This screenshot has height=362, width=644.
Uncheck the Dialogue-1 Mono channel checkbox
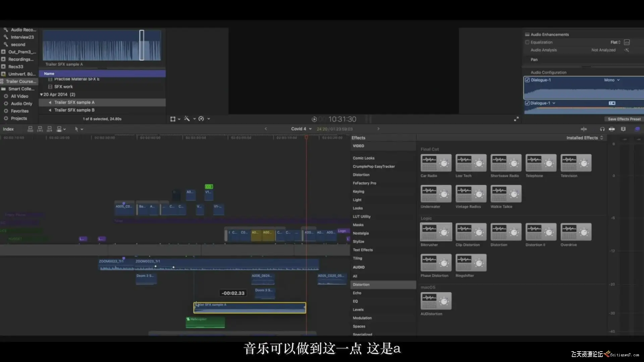coord(527,80)
